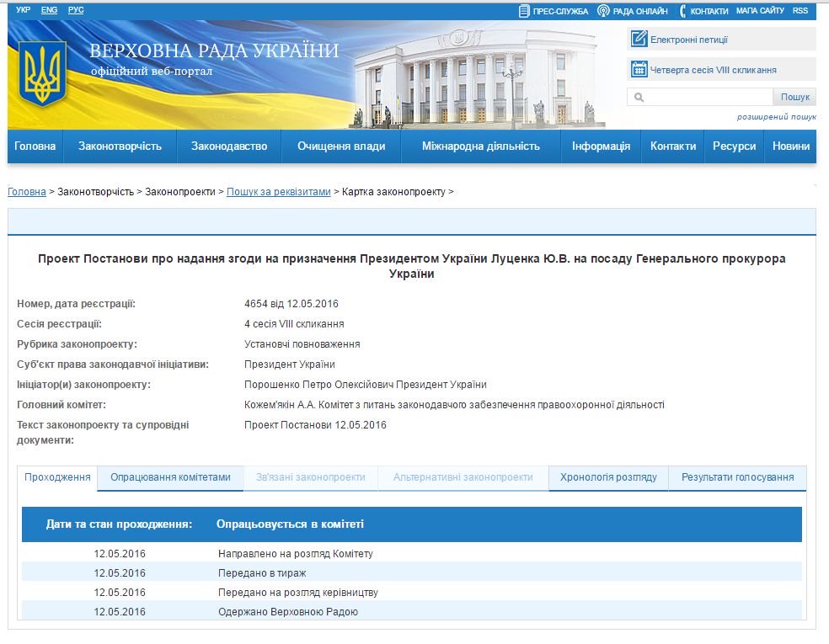The image size is (829, 644).
Task: Select the Альтернативні законопроекти tab
Action: (x=463, y=477)
